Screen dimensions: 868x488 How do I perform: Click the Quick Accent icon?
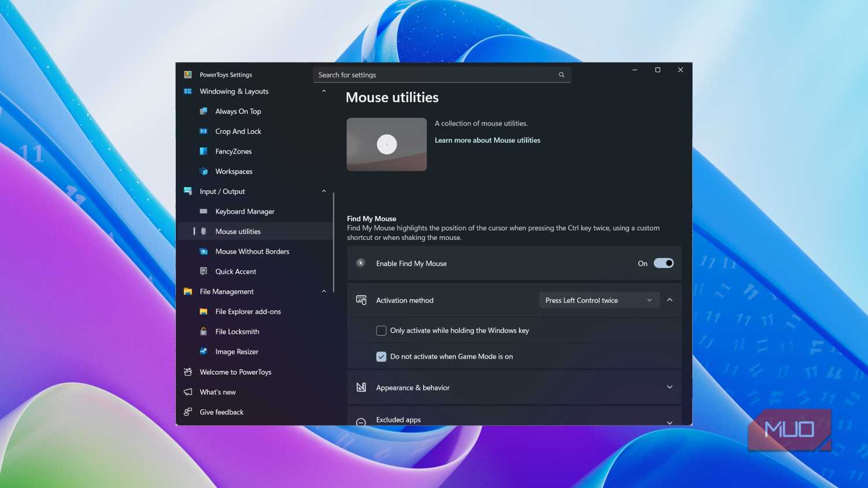(x=204, y=271)
